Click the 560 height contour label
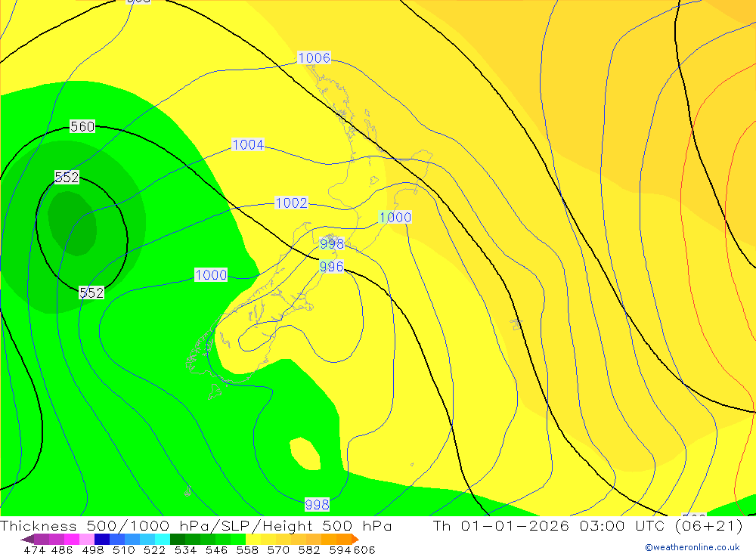The width and height of the screenshot is (756, 554). click(x=82, y=126)
